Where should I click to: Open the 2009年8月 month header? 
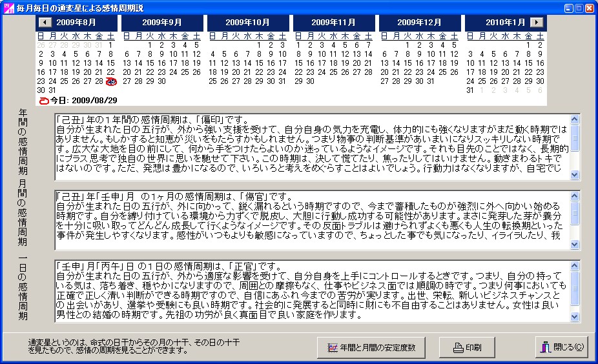76,23
